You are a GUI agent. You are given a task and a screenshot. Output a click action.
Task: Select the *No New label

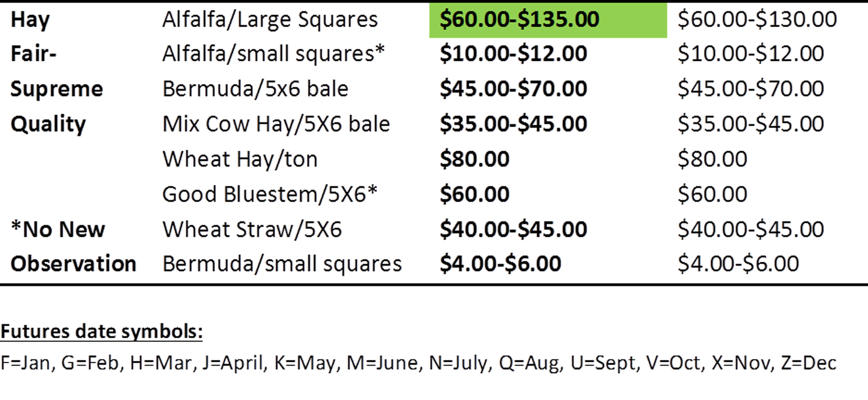click(x=58, y=229)
